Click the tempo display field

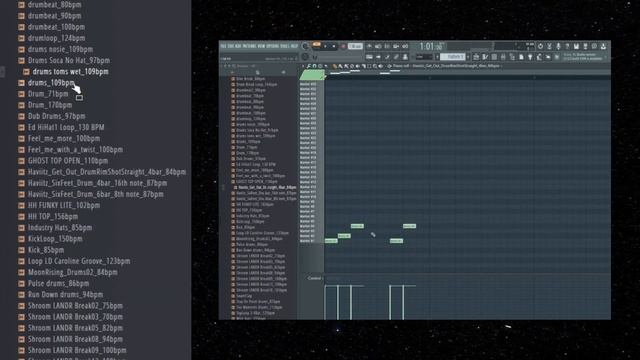pos(355,46)
